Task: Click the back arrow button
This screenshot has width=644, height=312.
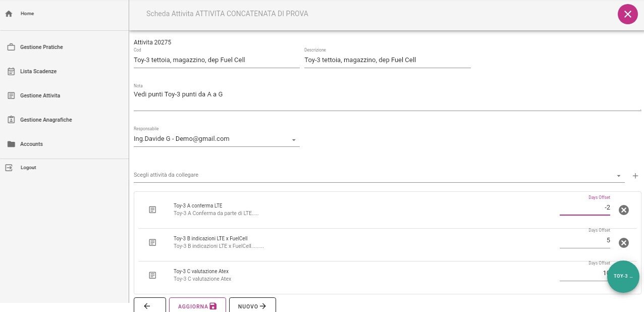Action: tap(150, 305)
